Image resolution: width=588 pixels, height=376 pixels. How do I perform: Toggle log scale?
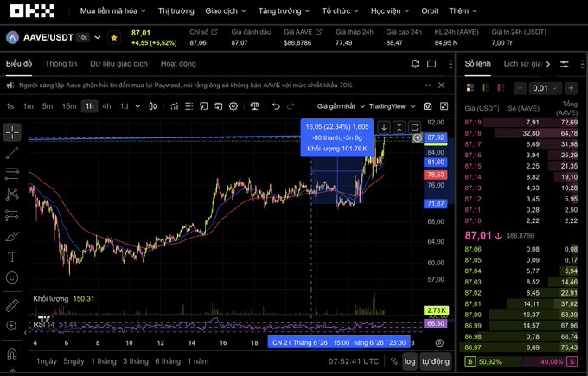(410, 361)
